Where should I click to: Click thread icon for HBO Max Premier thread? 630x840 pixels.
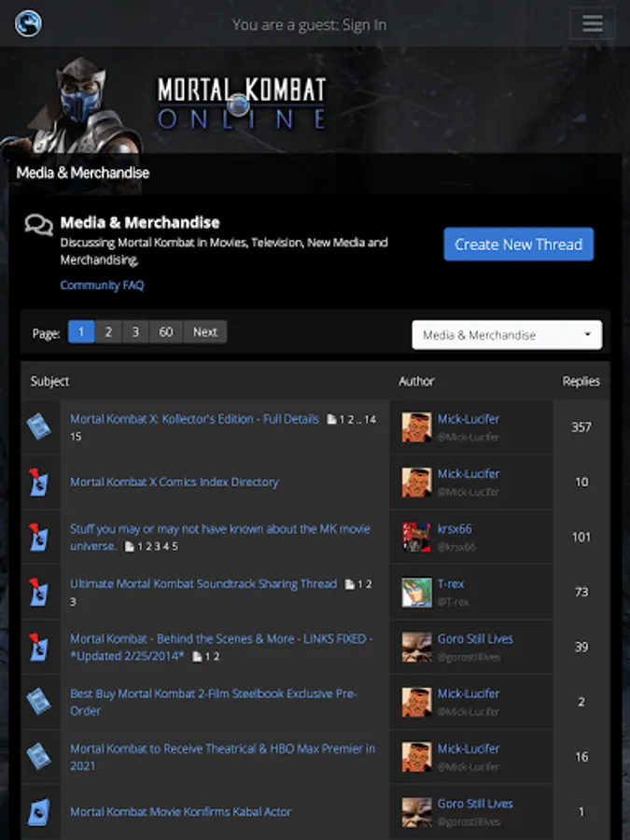click(x=38, y=757)
